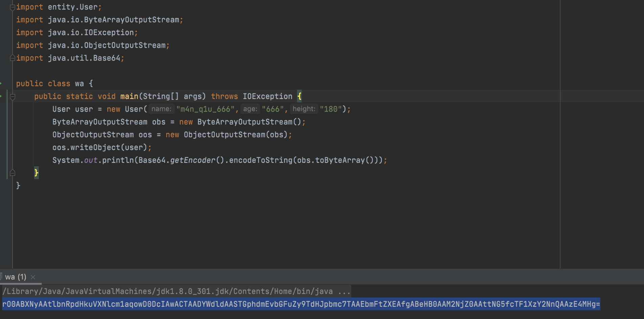Click the 'main' method name

pyautogui.click(x=129, y=97)
